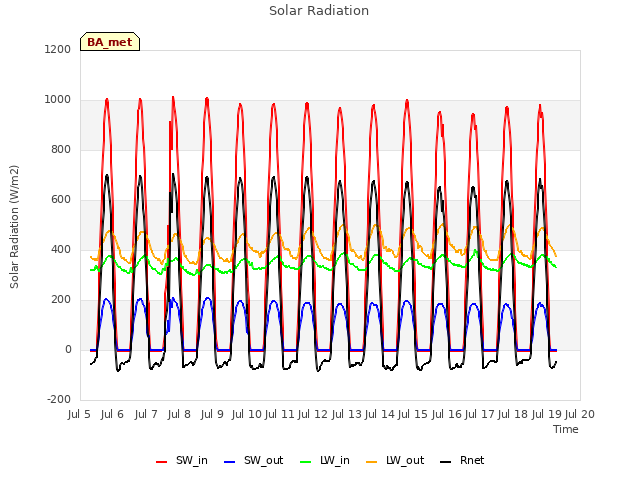Click the -200 y-axis tick label
640x480 pixels.
pos(59,400)
